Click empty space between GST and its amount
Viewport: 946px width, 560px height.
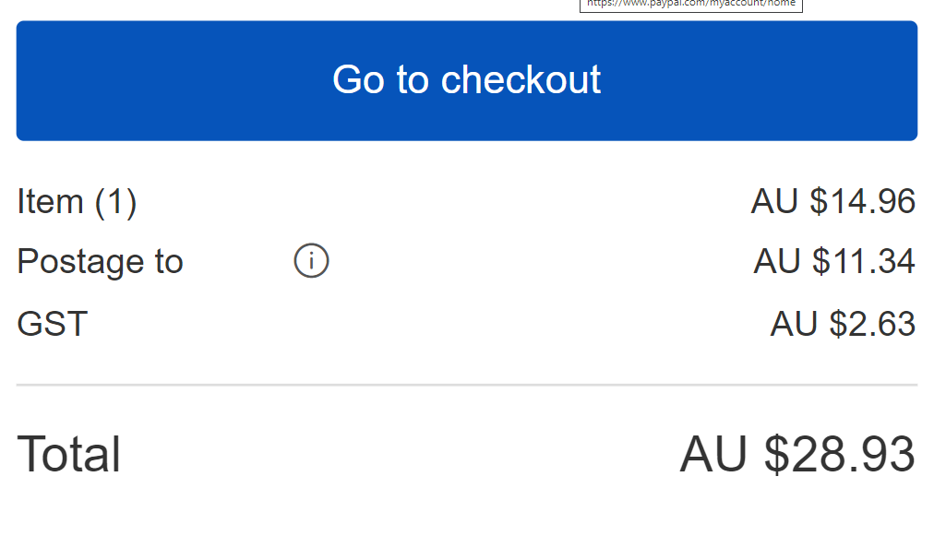pos(425,324)
